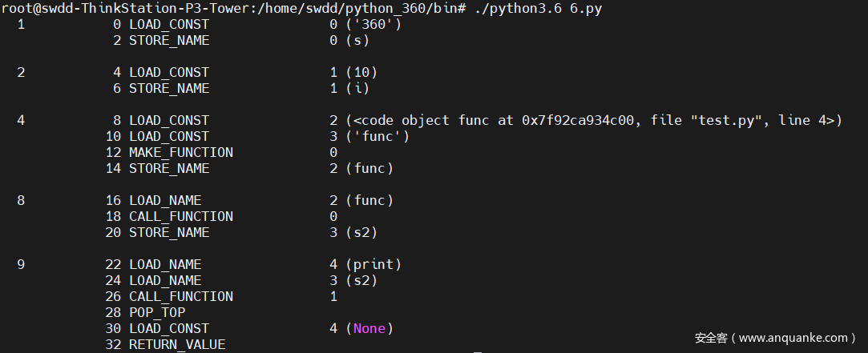This screenshot has width=868, height=353.
Task: Click the purple None value
Action: (x=369, y=328)
